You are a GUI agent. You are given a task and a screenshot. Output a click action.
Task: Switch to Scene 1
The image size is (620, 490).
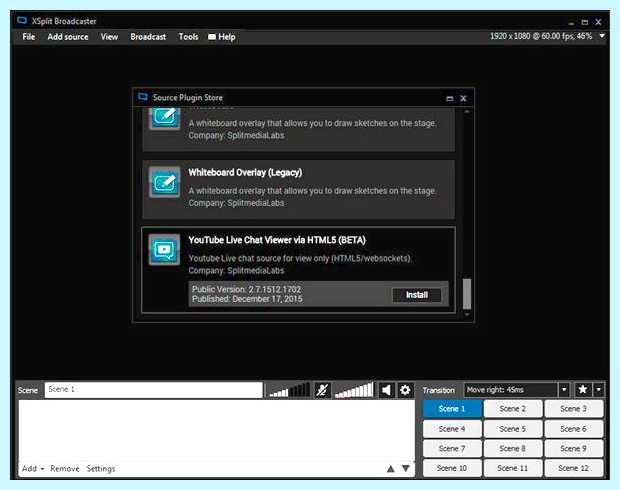tap(452, 409)
